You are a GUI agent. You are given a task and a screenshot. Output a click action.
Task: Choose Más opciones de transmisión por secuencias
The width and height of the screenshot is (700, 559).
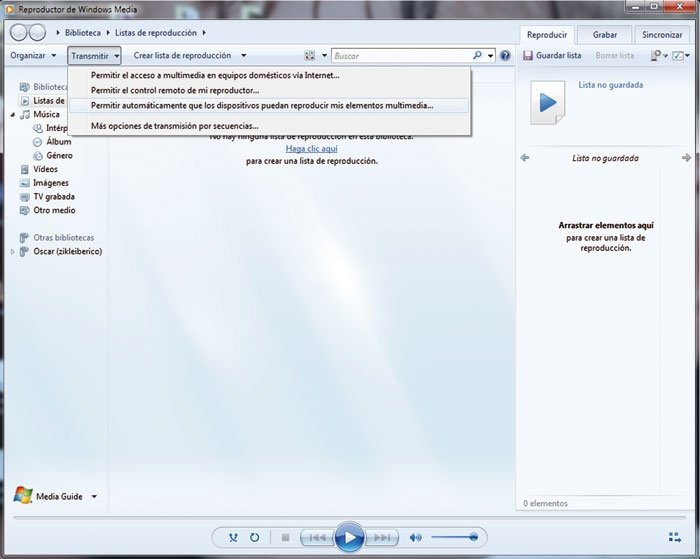[x=270, y=126]
